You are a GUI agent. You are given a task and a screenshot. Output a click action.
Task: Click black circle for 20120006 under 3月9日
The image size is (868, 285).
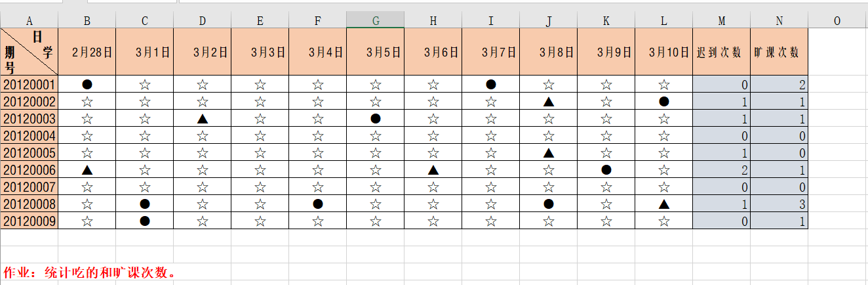[x=606, y=169]
